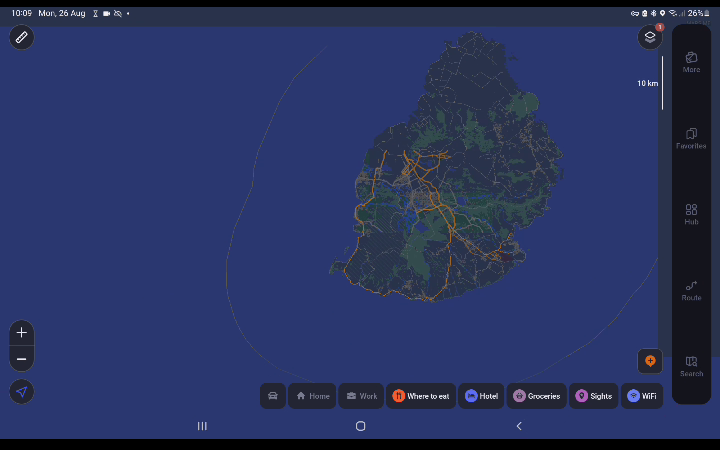Open the Route planner tab
Screen dimensions: 720x450
[691, 291]
